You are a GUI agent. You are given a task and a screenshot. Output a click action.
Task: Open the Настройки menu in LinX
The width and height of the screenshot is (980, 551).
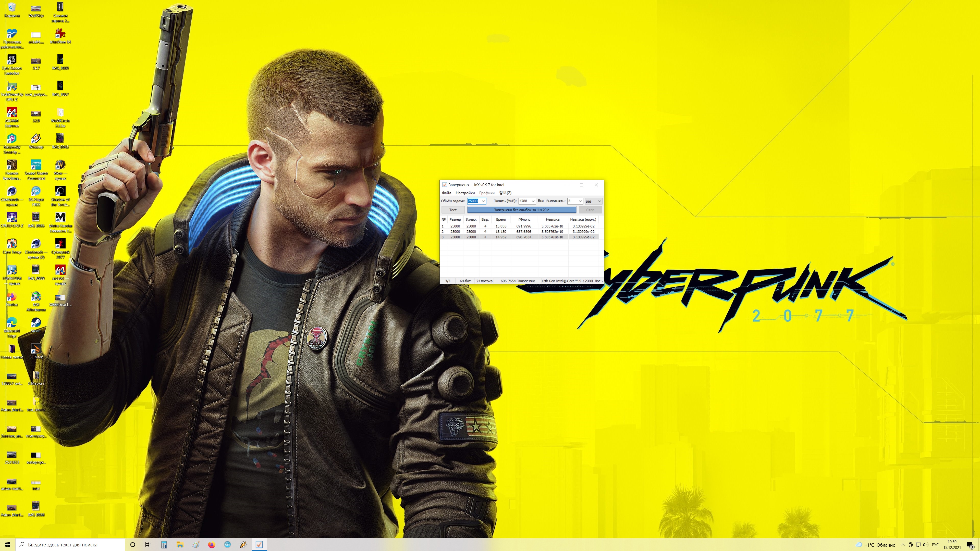pos(465,193)
